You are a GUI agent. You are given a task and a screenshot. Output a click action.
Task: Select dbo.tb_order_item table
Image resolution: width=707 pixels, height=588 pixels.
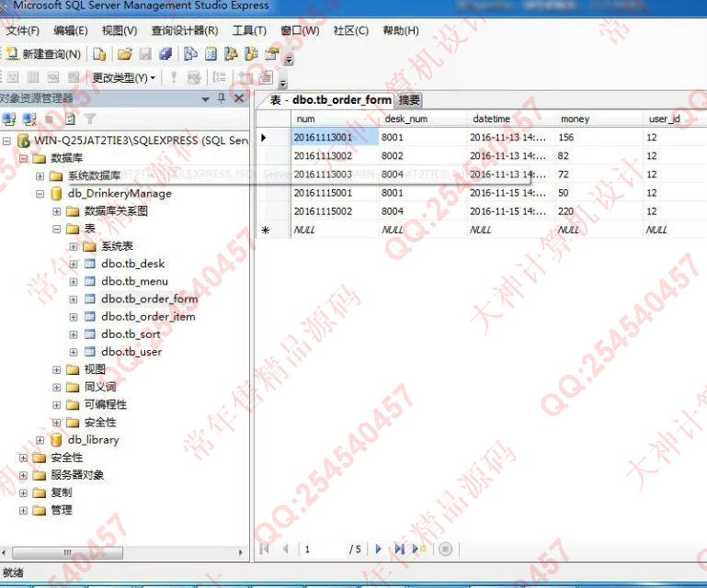point(148,317)
